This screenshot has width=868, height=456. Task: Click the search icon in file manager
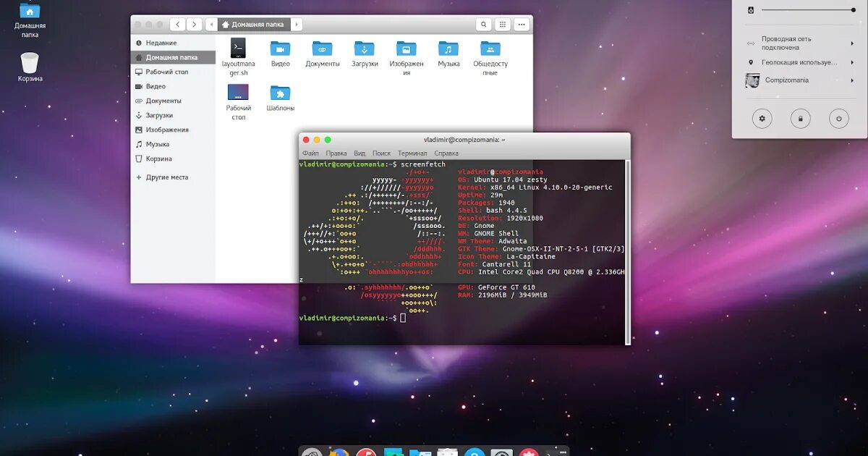[484, 25]
